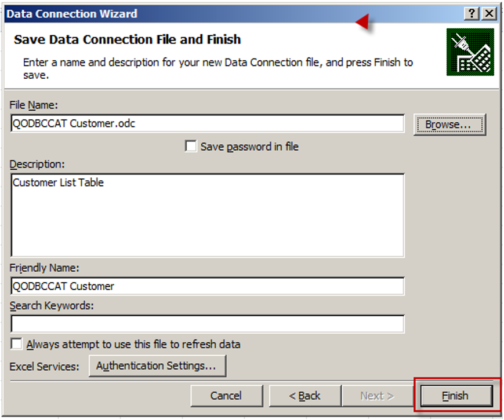Viewport: 504px width, 420px height.
Task: Click the greyed-out Next > button
Action: (377, 396)
